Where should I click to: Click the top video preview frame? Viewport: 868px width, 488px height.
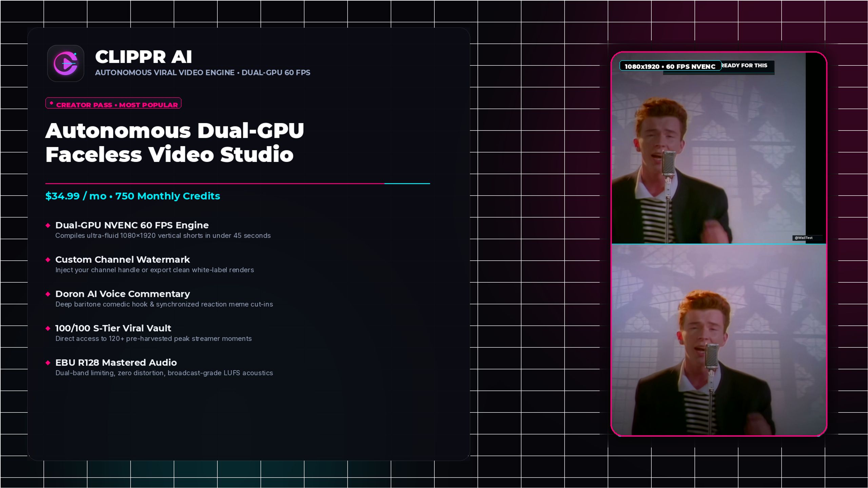pyautogui.click(x=719, y=148)
